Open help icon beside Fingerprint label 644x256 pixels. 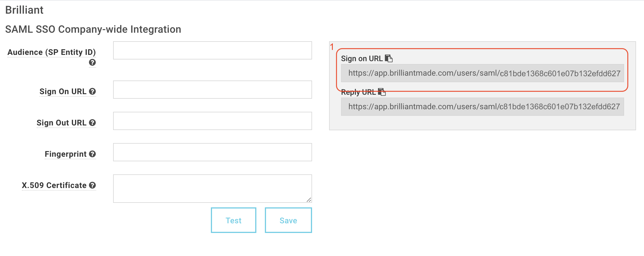(92, 154)
